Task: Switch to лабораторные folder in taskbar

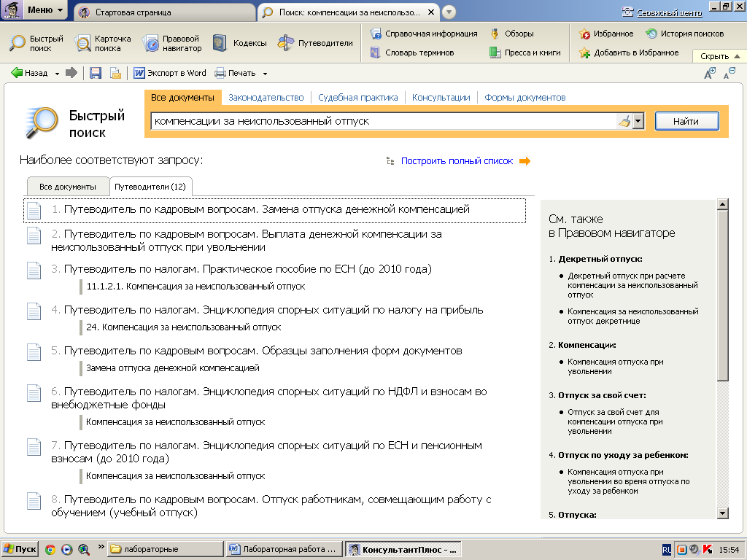Action: click(x=165, y=550)
